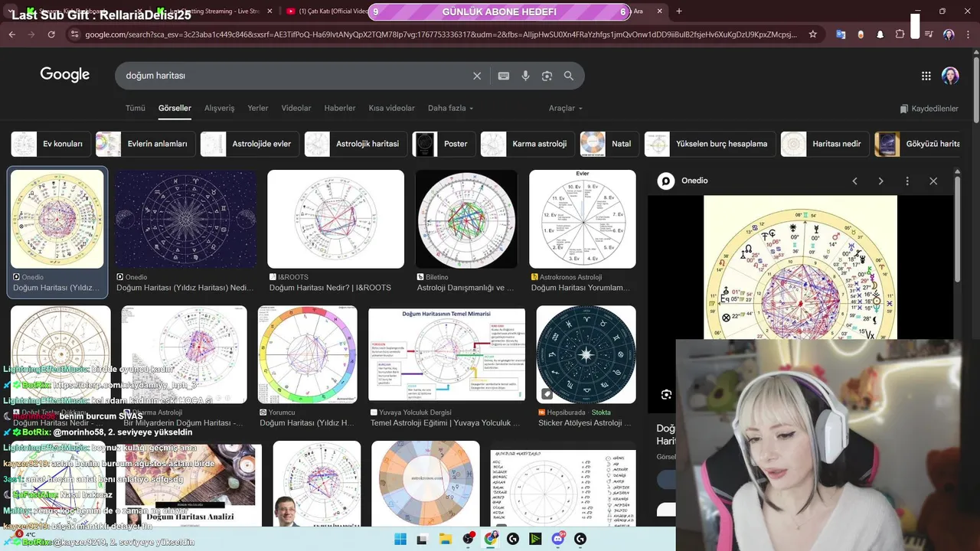Select the Natal filter chip
Screen dimensions: 980x551
click(609, 144)
